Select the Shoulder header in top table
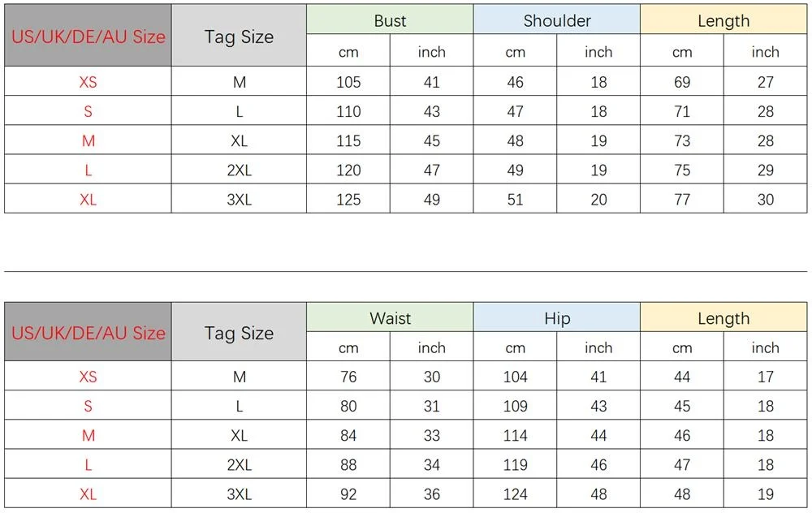Image resolution: width=812 pixels, height=513 pixels. click(x=557, y=20)
